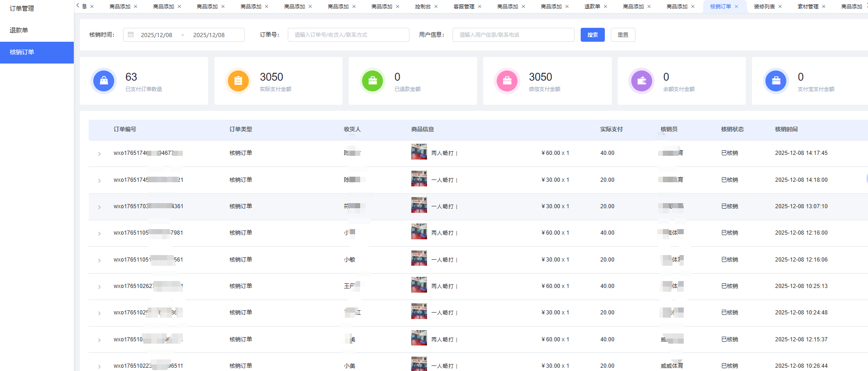Close the 控制台 tab
This screenshot has width=868, height=371.
click(x=436, y=6)
